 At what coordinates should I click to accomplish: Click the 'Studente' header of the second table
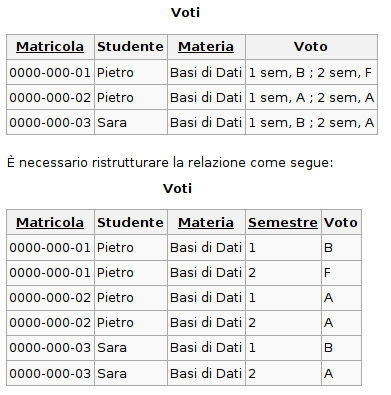pyautogui.click(x=131, y=222)
